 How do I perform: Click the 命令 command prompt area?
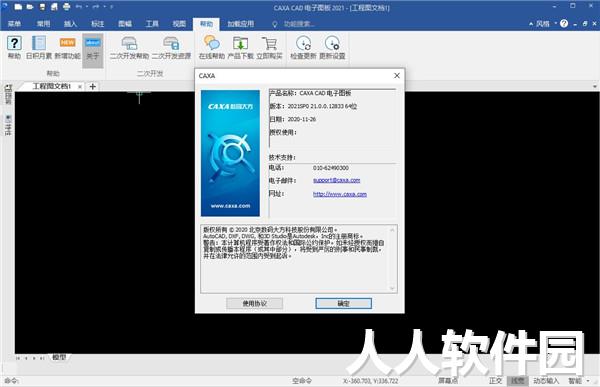(x=11, y=381)
